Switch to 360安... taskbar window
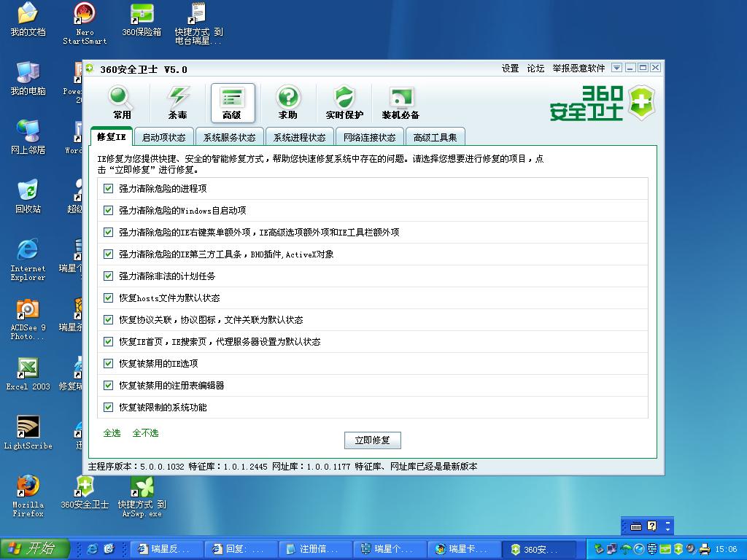747x560 pixels. (539, 549)
